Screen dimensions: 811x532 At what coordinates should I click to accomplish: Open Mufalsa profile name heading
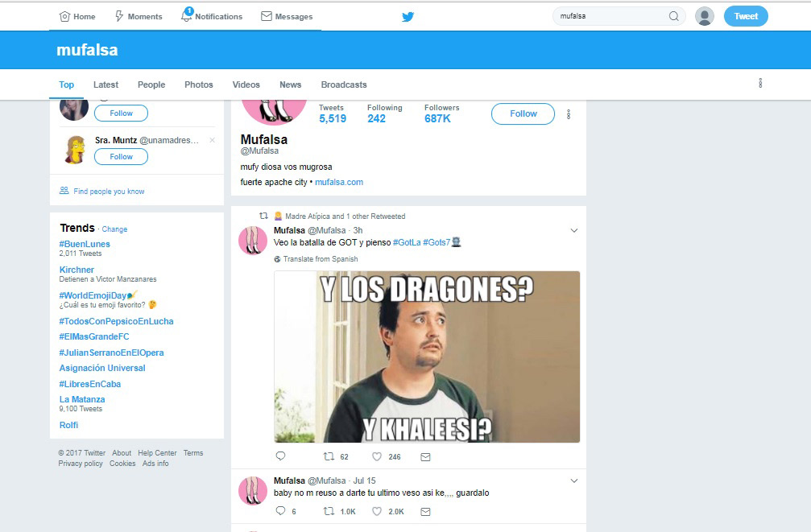(264, 139)
